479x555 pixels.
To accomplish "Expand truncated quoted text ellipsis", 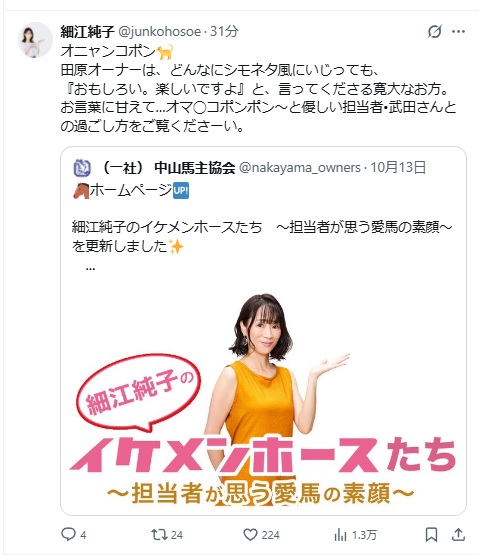I will point(90,268).
